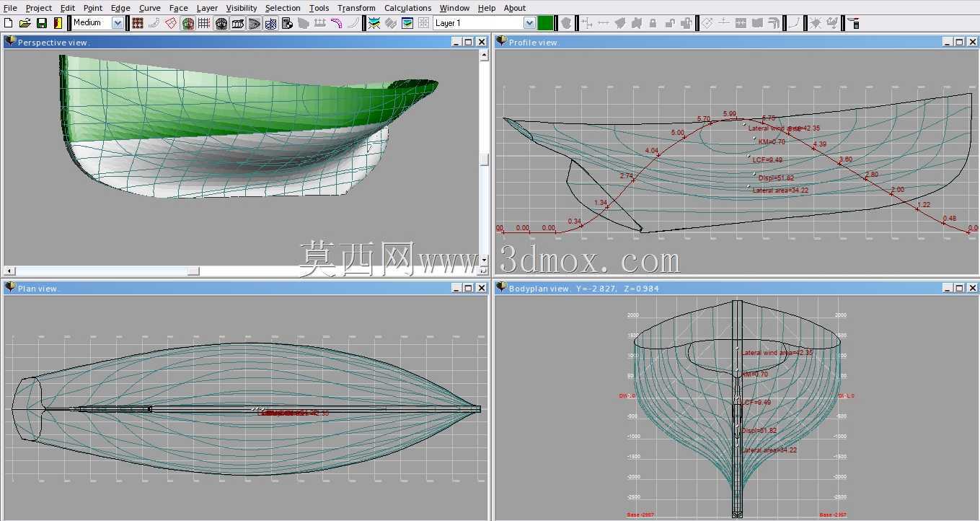Open the Tools menu
Image resolution: width=980 pixels, height=521 pixels.
(319, 8)
